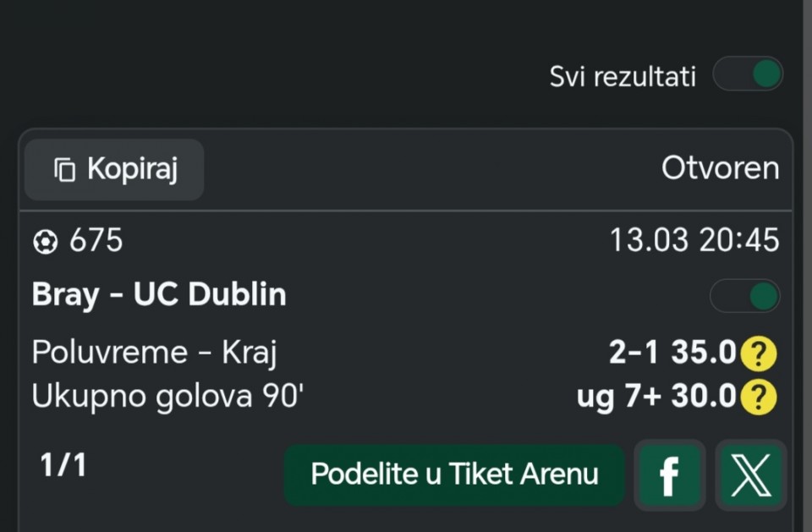Screen dimensions: 812x532
Task: Toggle the Bray - UC Dublin match switch
Action: (744, 296)
